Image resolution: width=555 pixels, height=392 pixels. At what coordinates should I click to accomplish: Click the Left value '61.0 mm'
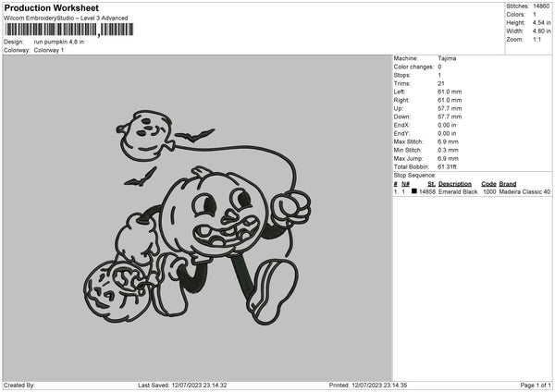(x=450, y=92)
